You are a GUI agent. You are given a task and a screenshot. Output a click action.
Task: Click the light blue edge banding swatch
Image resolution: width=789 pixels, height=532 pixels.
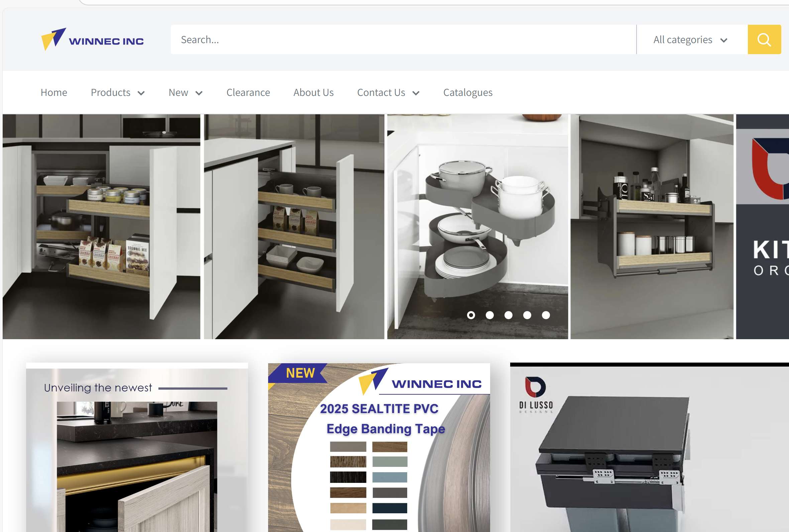pos(389,477)
